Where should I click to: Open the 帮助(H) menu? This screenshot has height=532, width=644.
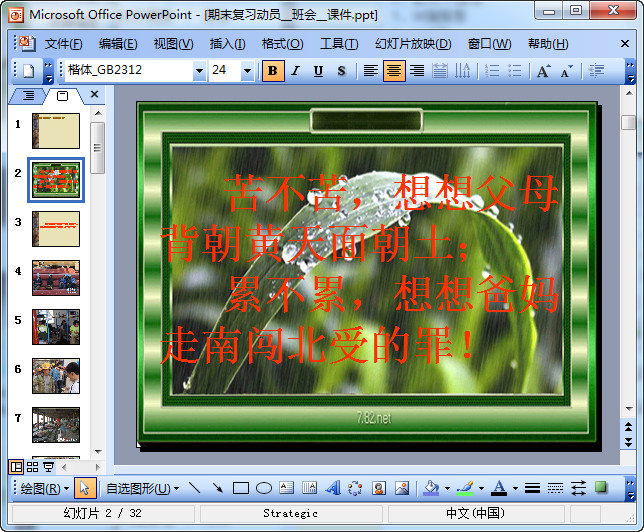tap(548, 44)
